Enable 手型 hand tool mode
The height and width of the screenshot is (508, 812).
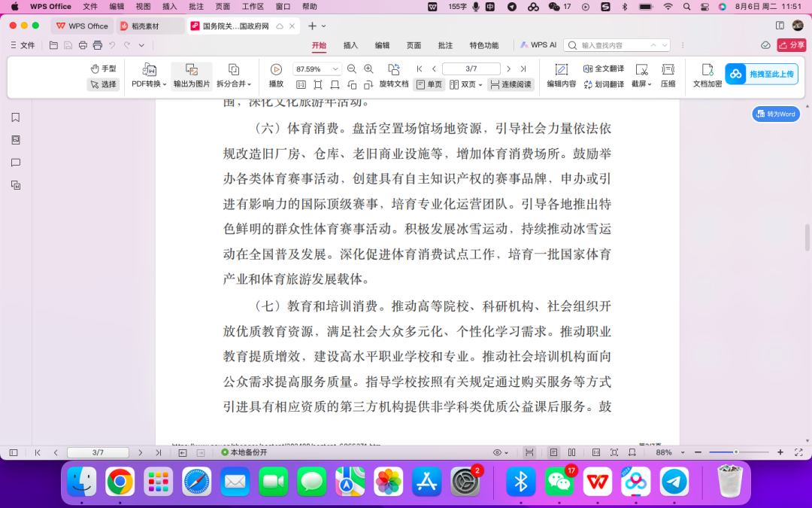coord(103,68)
